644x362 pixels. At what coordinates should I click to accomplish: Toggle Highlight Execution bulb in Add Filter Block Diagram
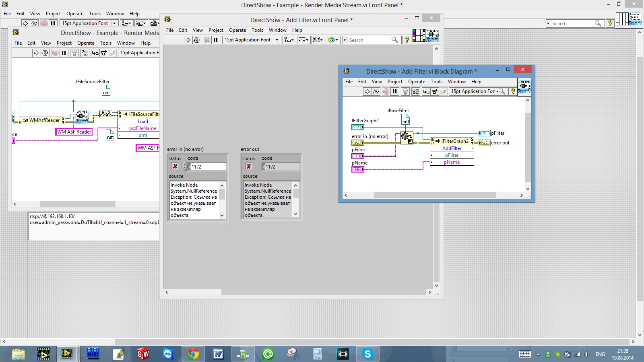[x=405, y=92]
